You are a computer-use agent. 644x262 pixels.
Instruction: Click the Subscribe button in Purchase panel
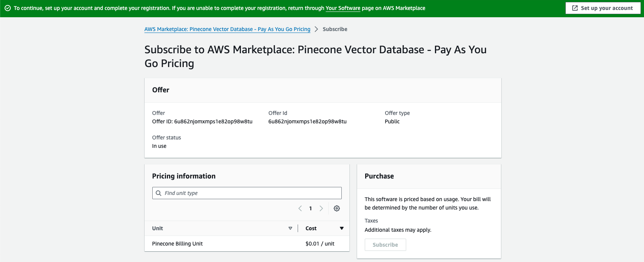(x=385, y=245)
